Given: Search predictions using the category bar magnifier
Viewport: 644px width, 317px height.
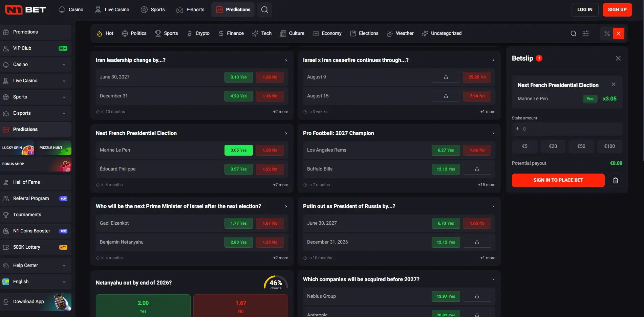Looking at the screenshot, I should coord(573,33).
